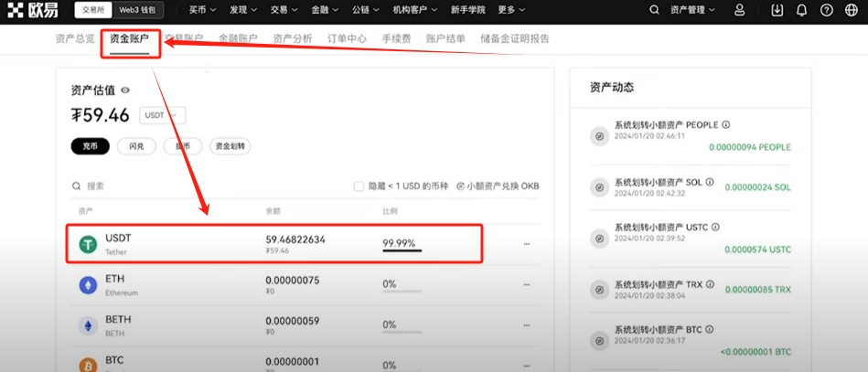Switch to 订单中心 tab
868x372 pixels.
point(347,38)
